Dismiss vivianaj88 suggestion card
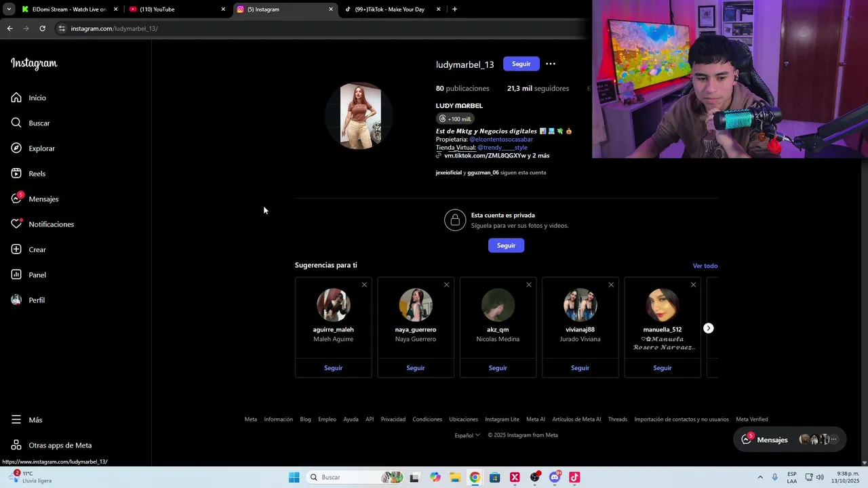Image resolution: width=868 pixels, height=488 pixels. (611, 285)
